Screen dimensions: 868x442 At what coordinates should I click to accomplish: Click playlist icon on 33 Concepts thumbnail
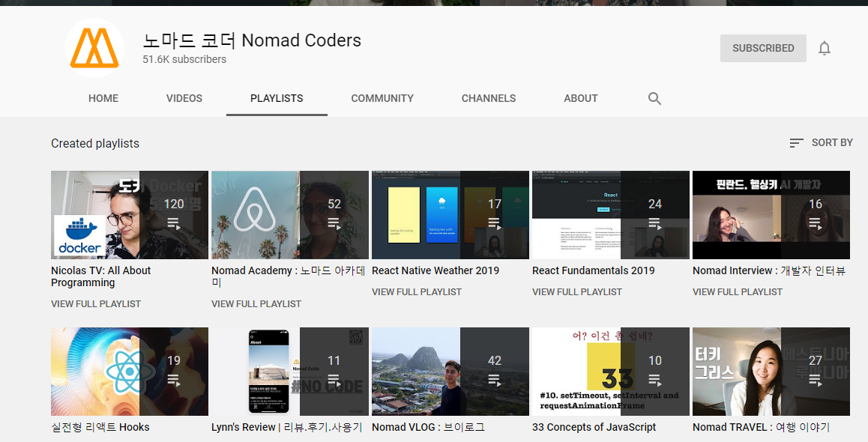[655, 380]
